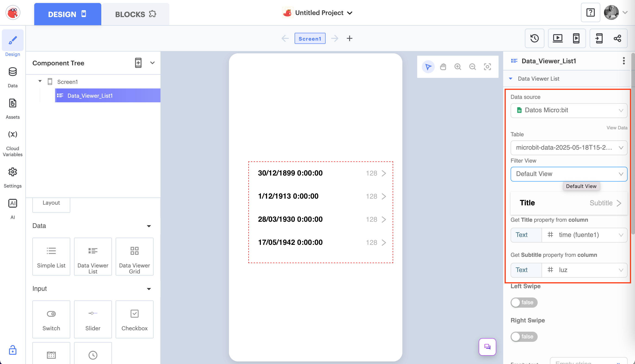Click the fit-to-screen focus icon

pyautogui.click(x=487, y=67)
